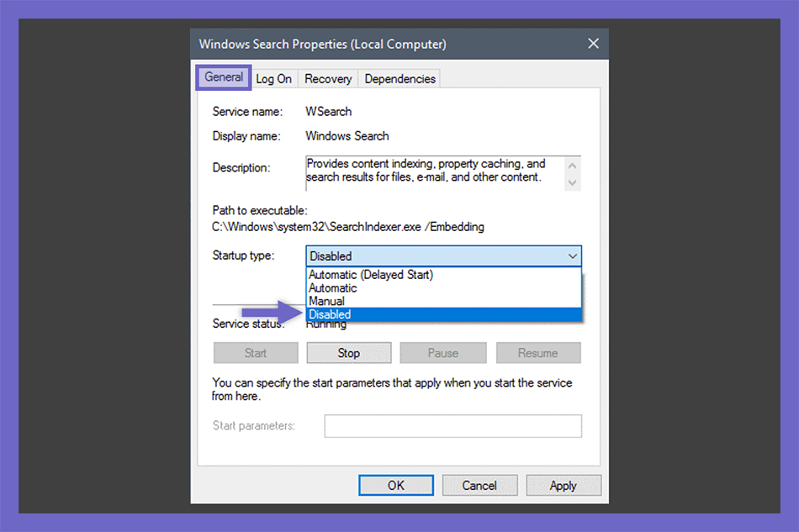This screenshot has height=532, width=799.
Task: Choose Automatic (Delayed Start) startup option
Action: [x=443, y=275]
